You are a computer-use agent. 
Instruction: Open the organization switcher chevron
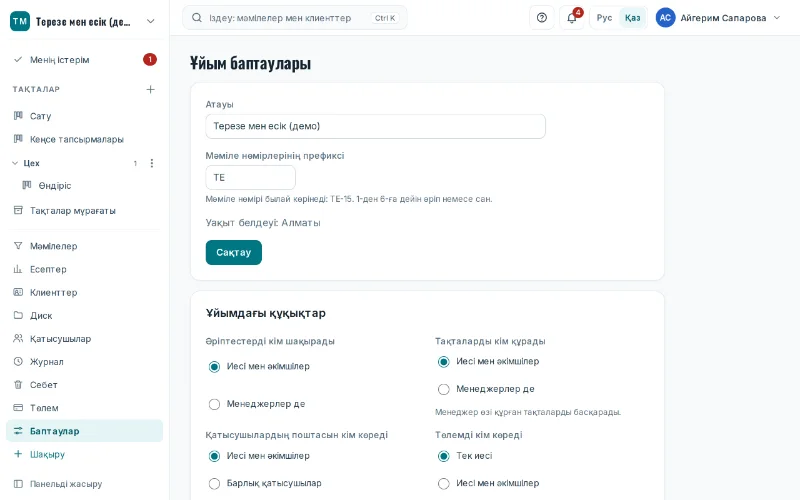click(x=151, y=21)
